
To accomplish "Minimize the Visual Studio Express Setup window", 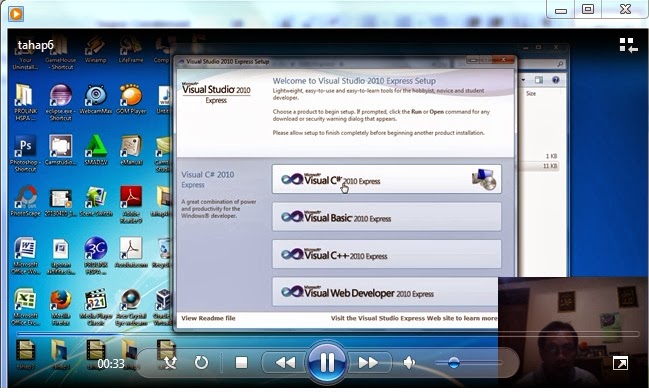I will [x=473, y=60].
